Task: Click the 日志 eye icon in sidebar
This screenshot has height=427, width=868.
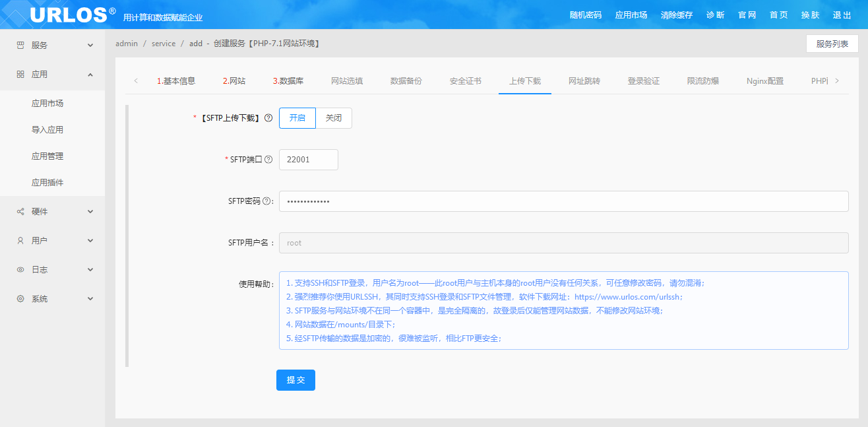Action: tap(20, 270)
